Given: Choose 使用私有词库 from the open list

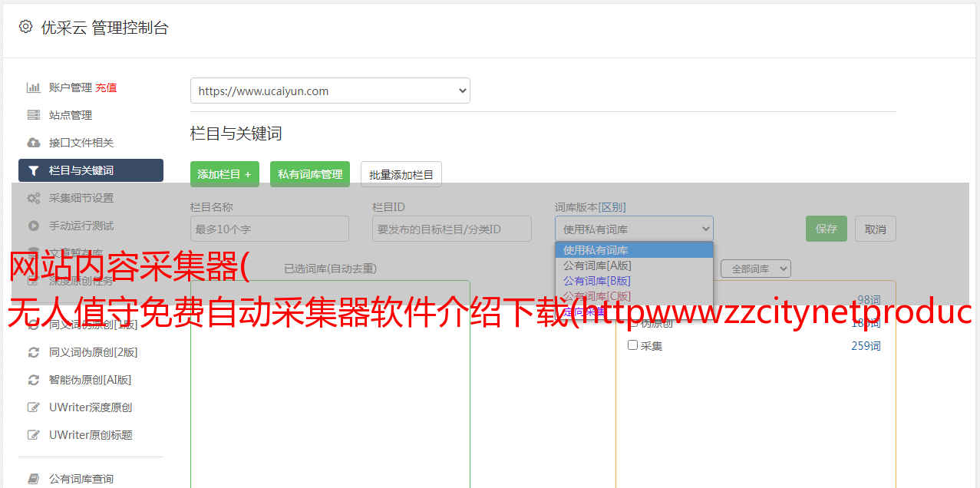Looking at the screenshot, I should [x=634, y=250].
